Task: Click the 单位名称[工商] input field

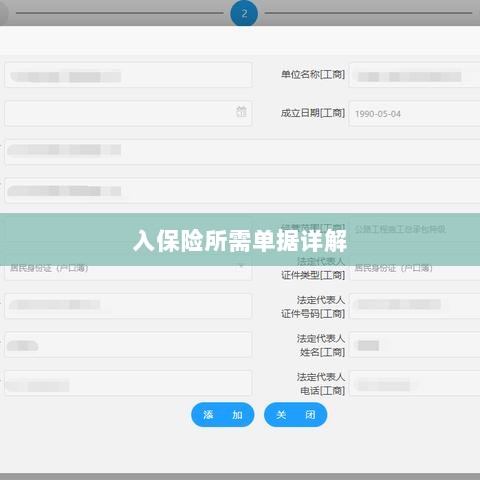Action: [414, 75]
